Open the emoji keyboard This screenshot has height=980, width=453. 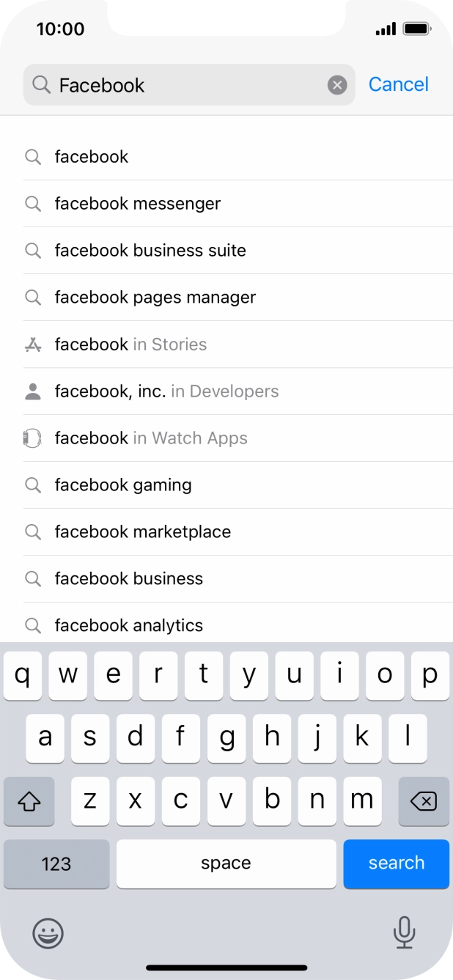coord(48,935)
